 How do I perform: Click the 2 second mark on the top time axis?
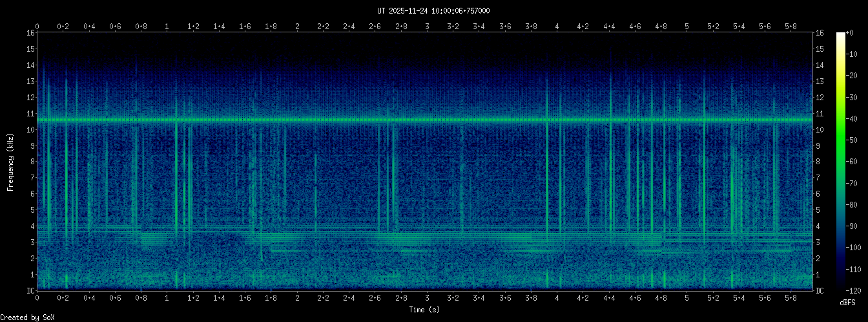(297, 27)
